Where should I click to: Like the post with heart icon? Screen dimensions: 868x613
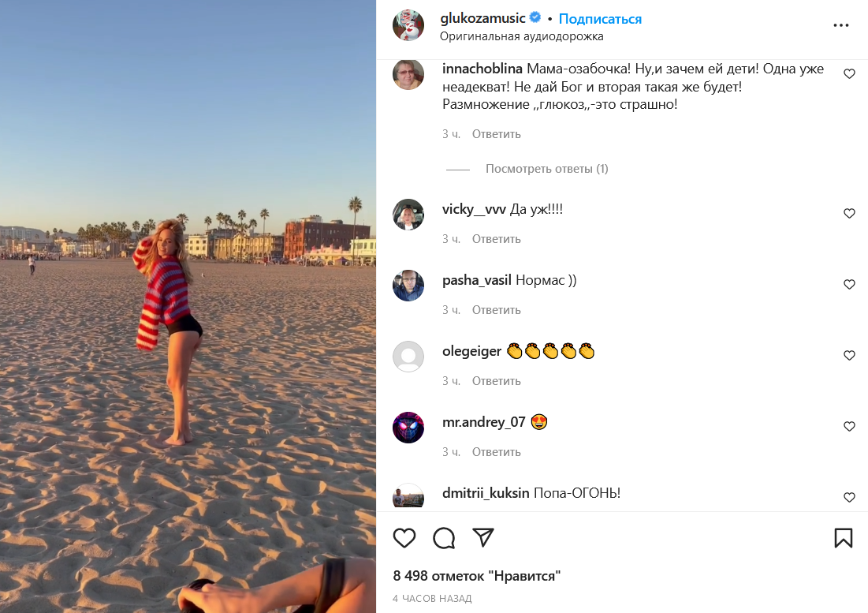[404, 538]
